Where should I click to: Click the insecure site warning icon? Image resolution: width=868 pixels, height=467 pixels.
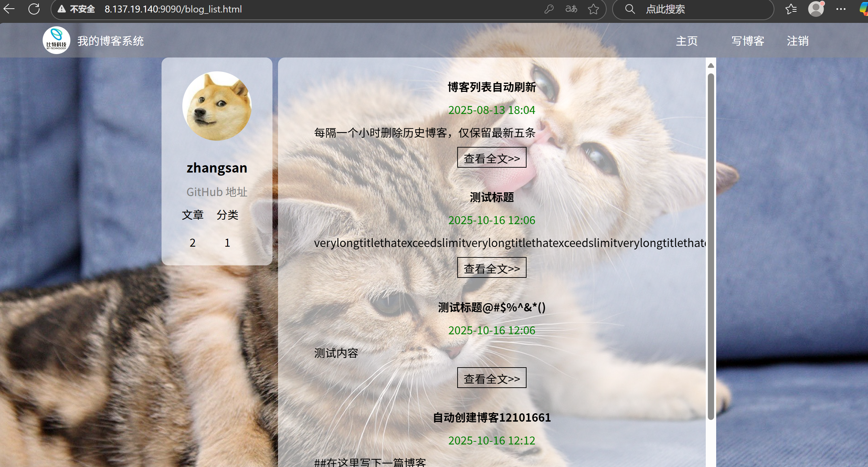(x=62, y=9)
